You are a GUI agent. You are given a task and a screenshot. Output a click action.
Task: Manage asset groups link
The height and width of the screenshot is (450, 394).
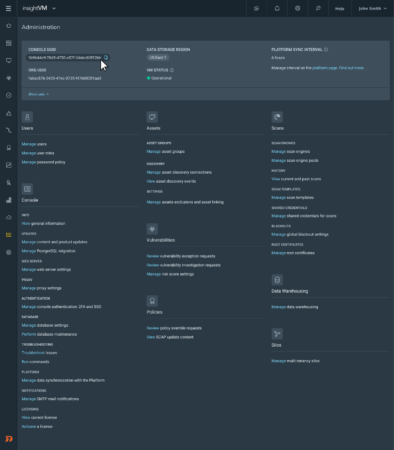(x=166, y=152)
